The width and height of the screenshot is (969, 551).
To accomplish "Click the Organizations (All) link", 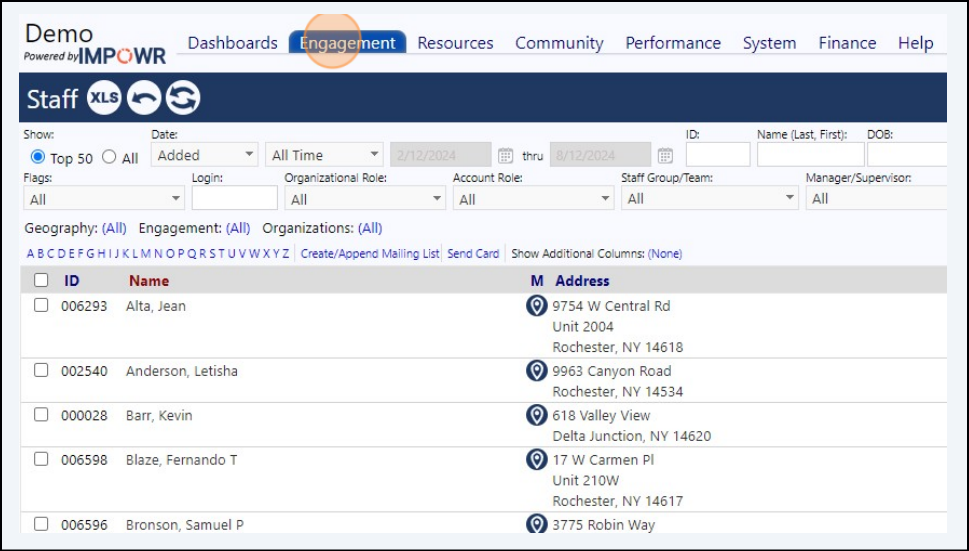I will click(x=370, y=229).
